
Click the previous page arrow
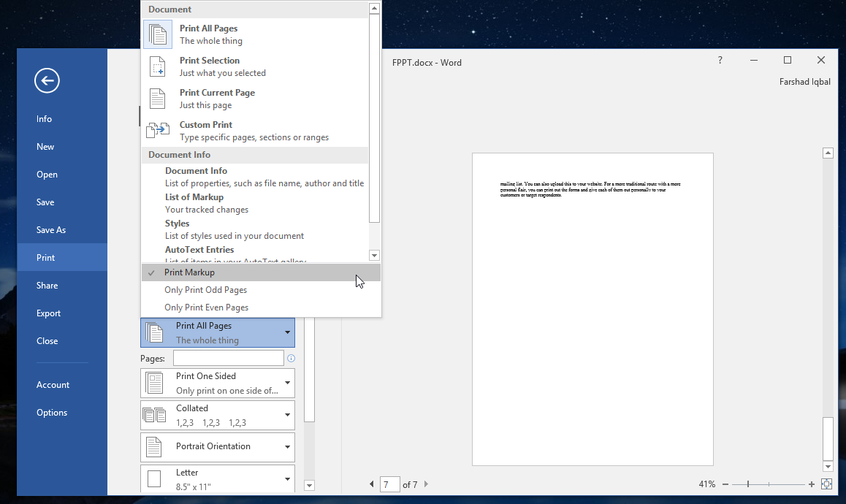pyautogui.click(x=372, y=484)
